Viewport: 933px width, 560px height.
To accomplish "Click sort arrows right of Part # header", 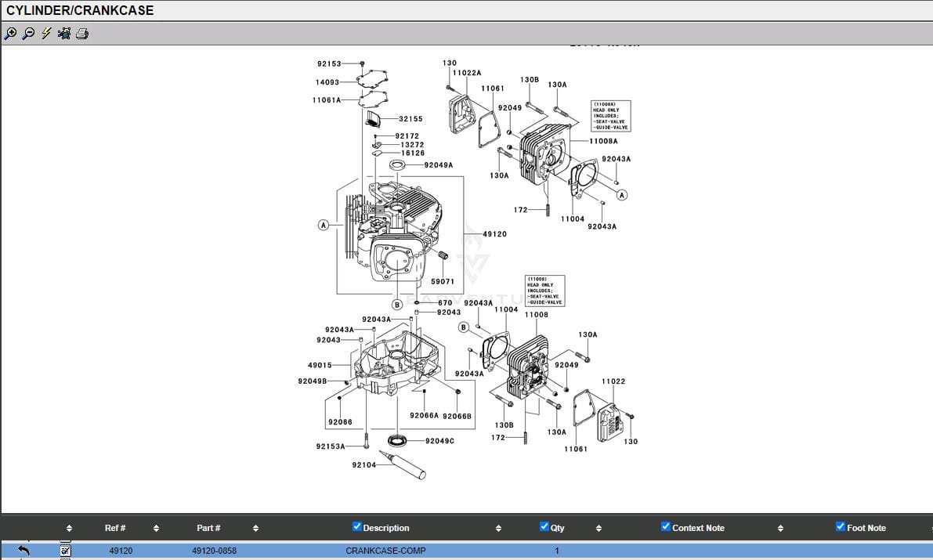I will tap(255, 528).
